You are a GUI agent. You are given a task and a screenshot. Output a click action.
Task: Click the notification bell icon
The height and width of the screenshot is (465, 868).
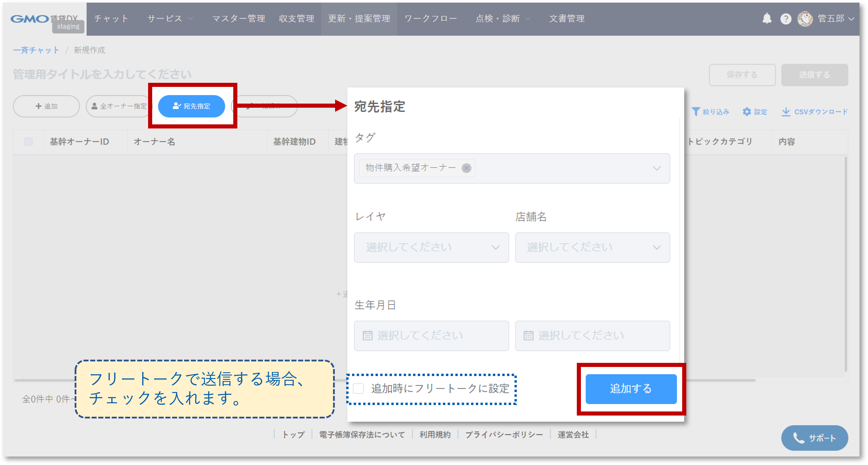pos(766,18)
